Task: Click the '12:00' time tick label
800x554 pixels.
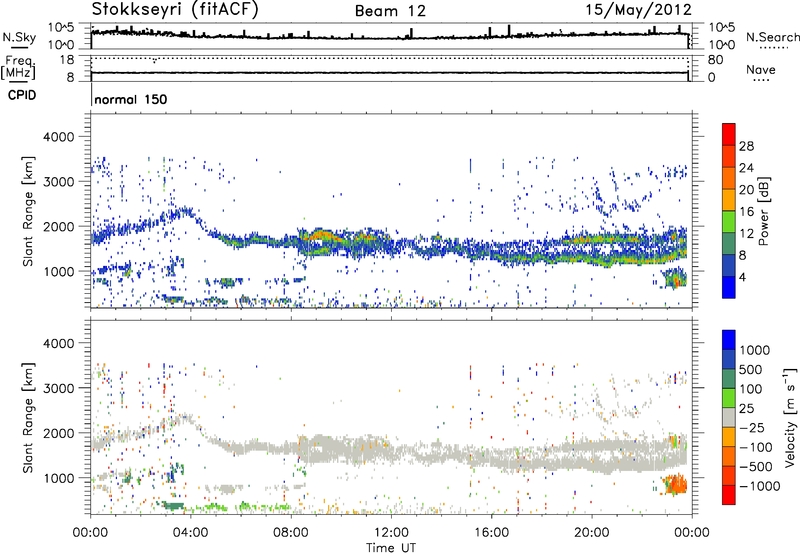Action: click(x=391, y=533)
